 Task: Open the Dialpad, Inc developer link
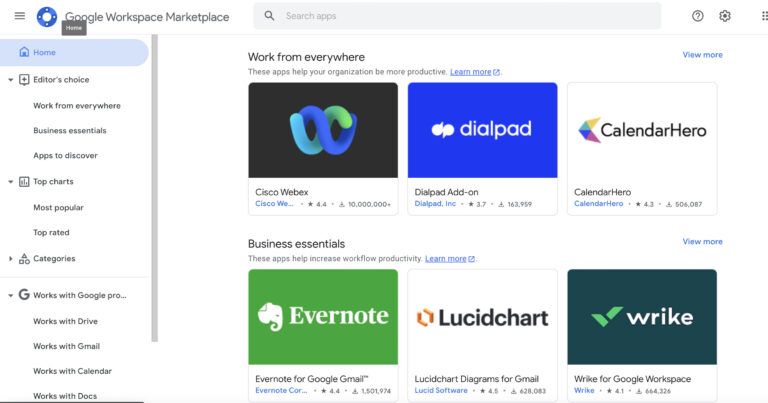pos(435,204)
